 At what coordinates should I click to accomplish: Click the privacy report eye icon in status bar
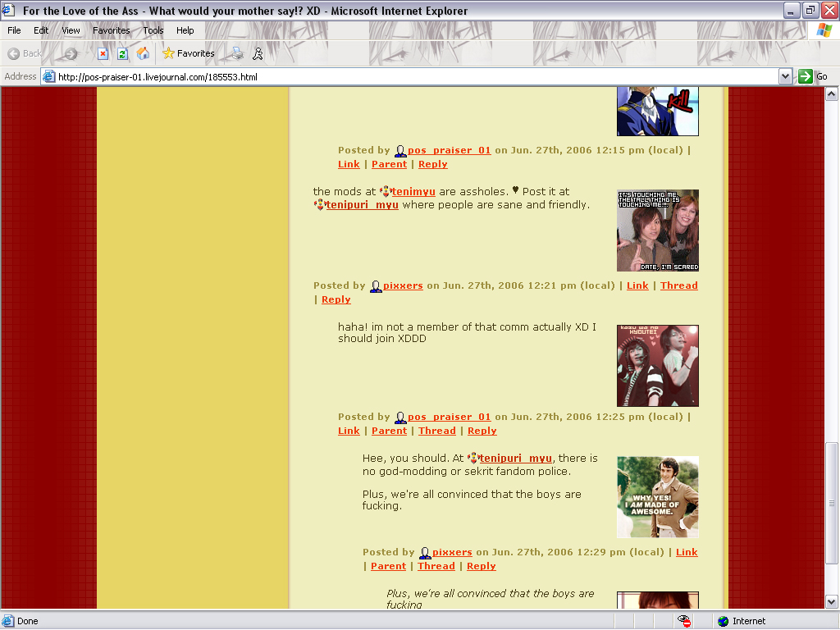coord(684,621)
